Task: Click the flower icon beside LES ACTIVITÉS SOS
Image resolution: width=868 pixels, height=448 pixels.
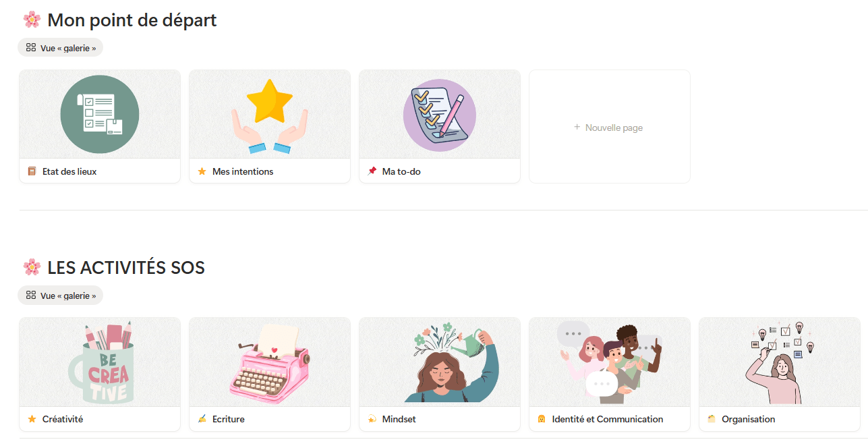Action: (32, 267)
